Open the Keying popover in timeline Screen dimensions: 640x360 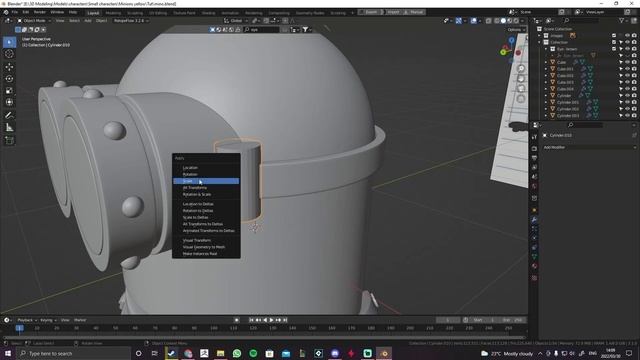(x=48, y=320)
